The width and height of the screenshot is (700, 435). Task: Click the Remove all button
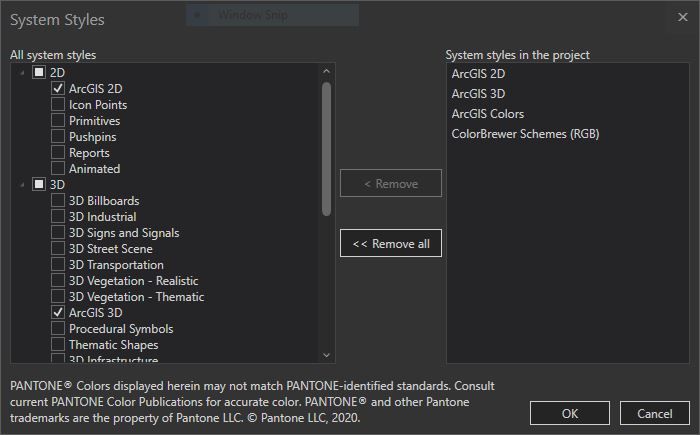391,243
